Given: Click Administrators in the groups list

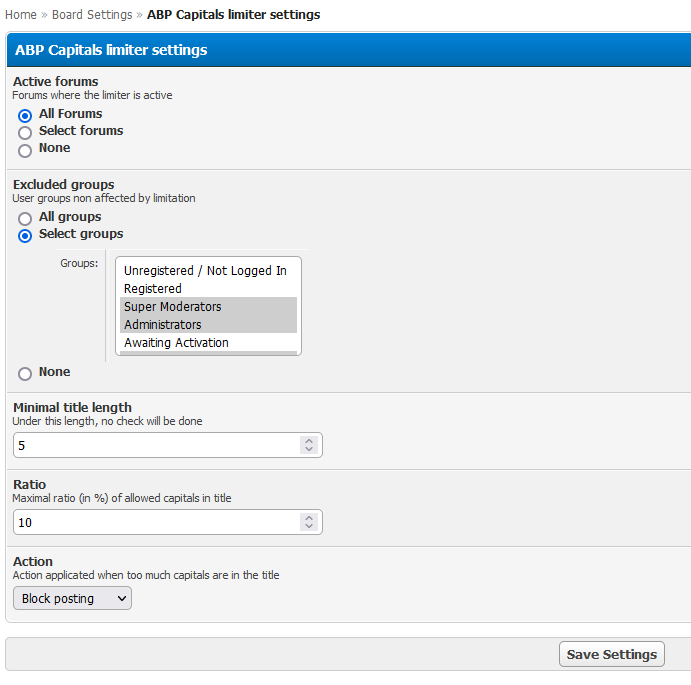Looking at the screenshot, I should point(163,325).
